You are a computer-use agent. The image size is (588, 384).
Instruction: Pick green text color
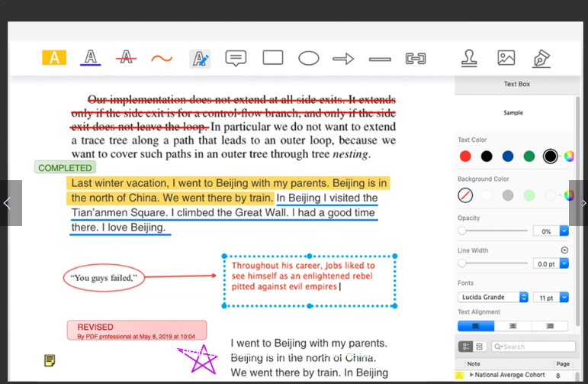coord(529,157)
